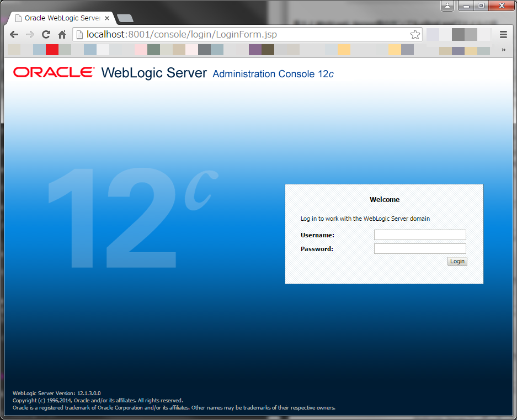
Task: Click "Administration Console 12c" title text
Action: 273,74
